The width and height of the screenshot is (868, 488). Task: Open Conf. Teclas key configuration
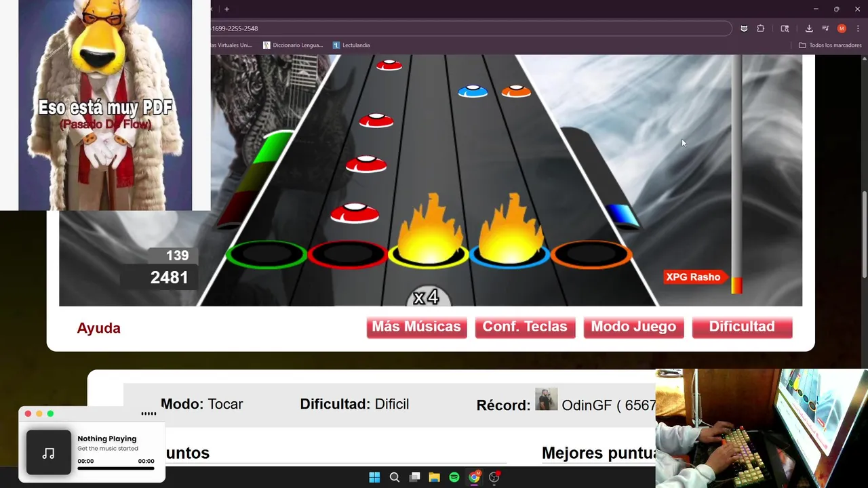coord(525,327)
